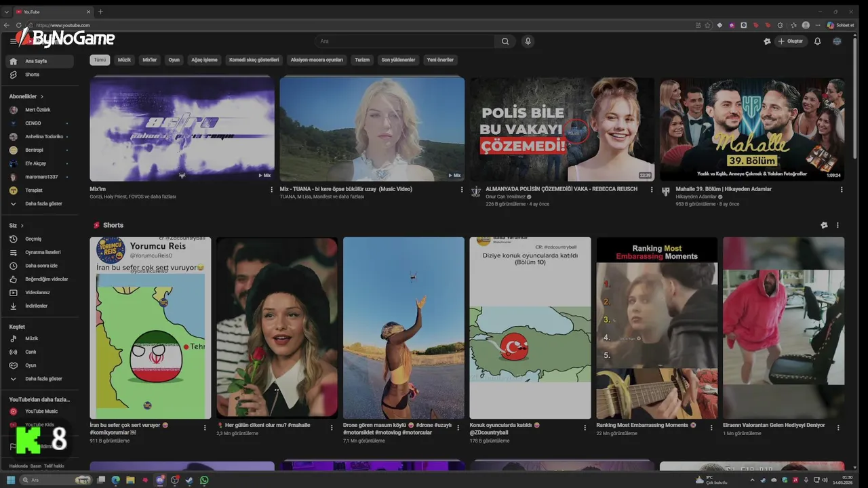
Task: Open Shorts shelf options menu
Action: [837, 225]
